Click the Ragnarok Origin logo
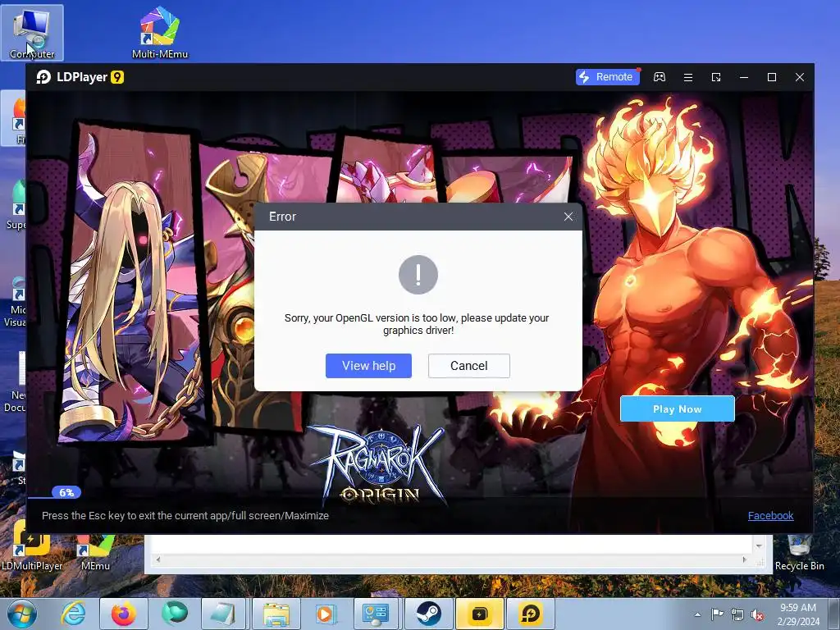 click(381, 464)
